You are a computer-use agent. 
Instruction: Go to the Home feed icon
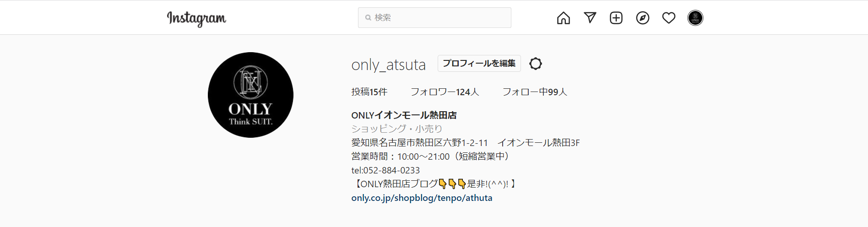tap(564, 18)
